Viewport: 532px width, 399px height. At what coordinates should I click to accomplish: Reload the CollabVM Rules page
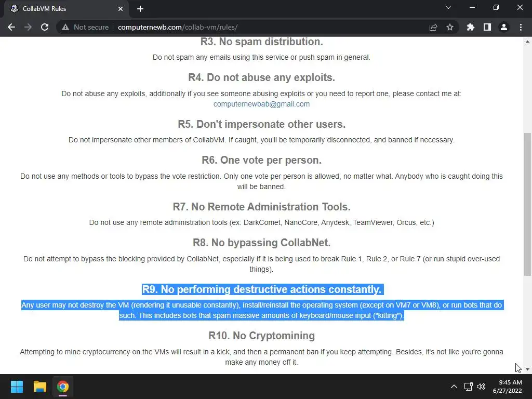pyautogui.click(x=45, y=27)
